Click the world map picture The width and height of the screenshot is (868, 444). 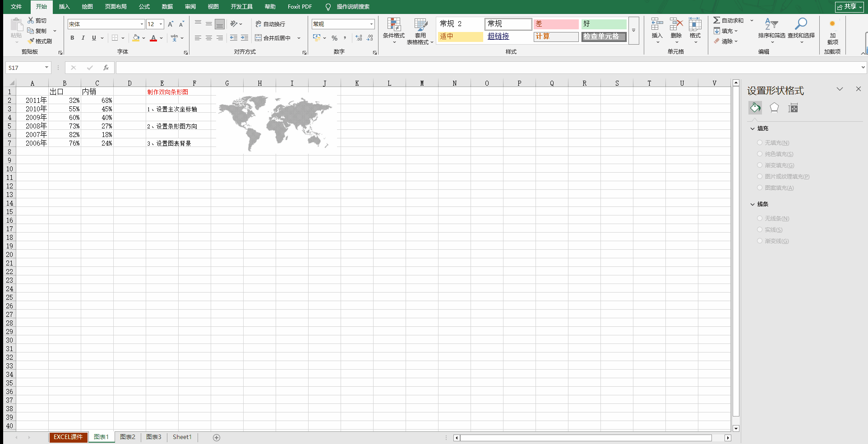pos(275,122)
